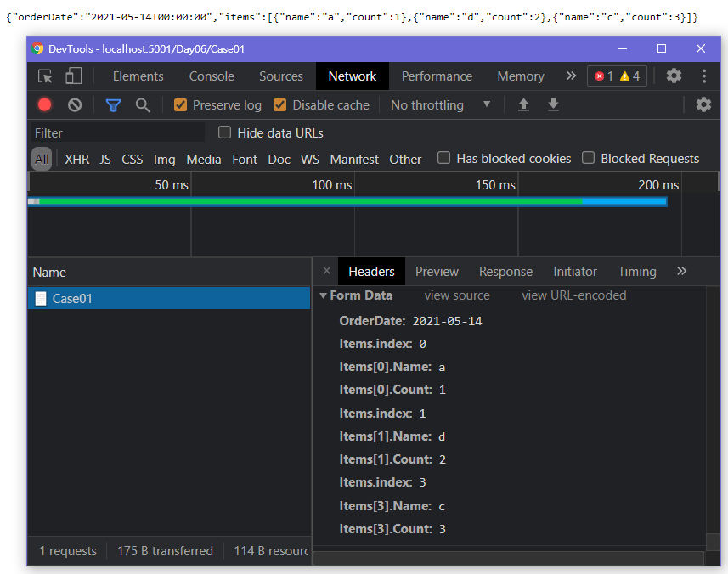Click the Chrome icon in title bar
This screenshot has height=574, width=728.
37,48
